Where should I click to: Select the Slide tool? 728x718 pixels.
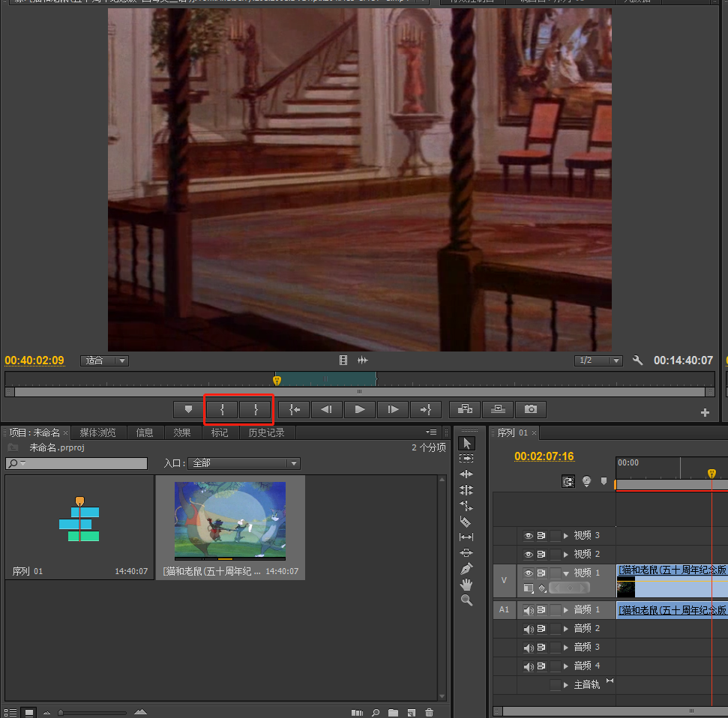click(x=466, y=553)
